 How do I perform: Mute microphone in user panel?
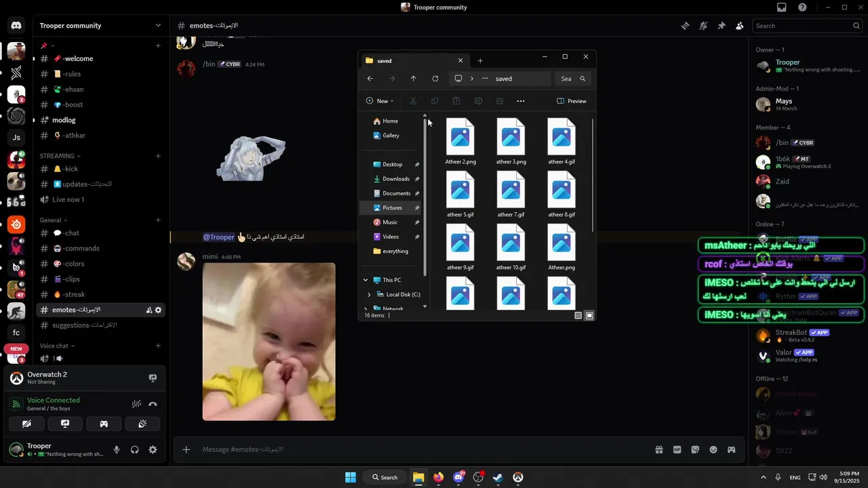pyautogui.click(x=117, y=449)
